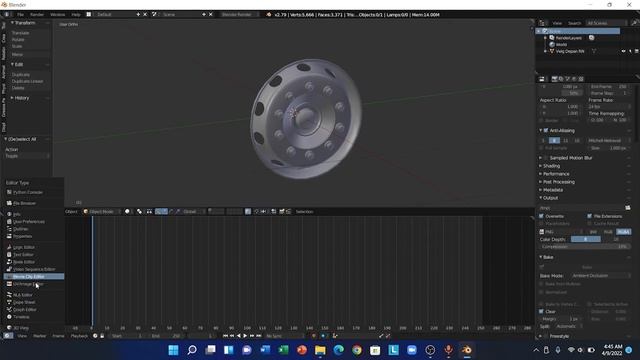640x360 pixels.
Task: Select Node Editor entry icon
Action: pos(9,262)
